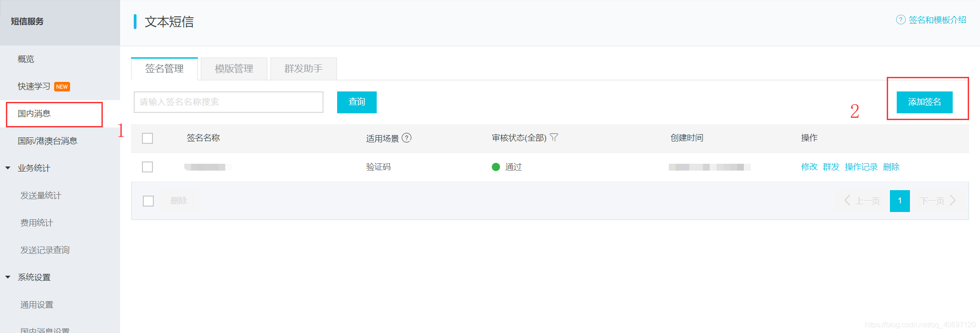This screenshot has height=333, width=980.
Task: Click the 业务统计 sidebar label
Action: [34, 168]
